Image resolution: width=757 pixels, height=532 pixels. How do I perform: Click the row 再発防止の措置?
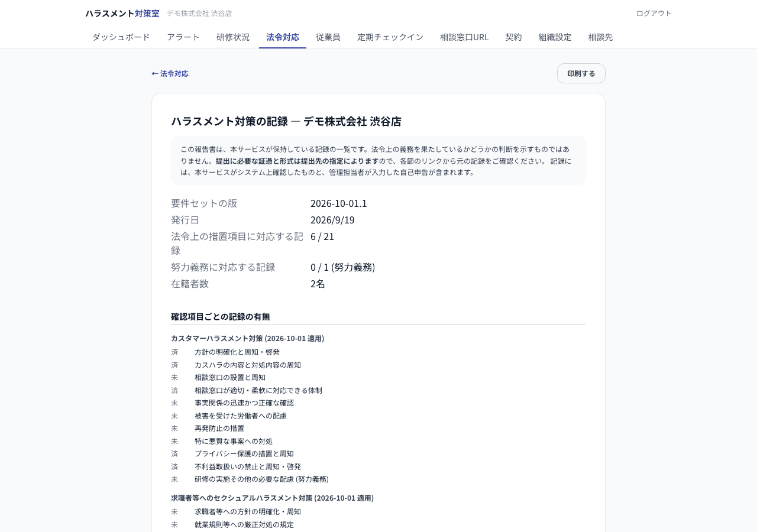pos(378,429)
